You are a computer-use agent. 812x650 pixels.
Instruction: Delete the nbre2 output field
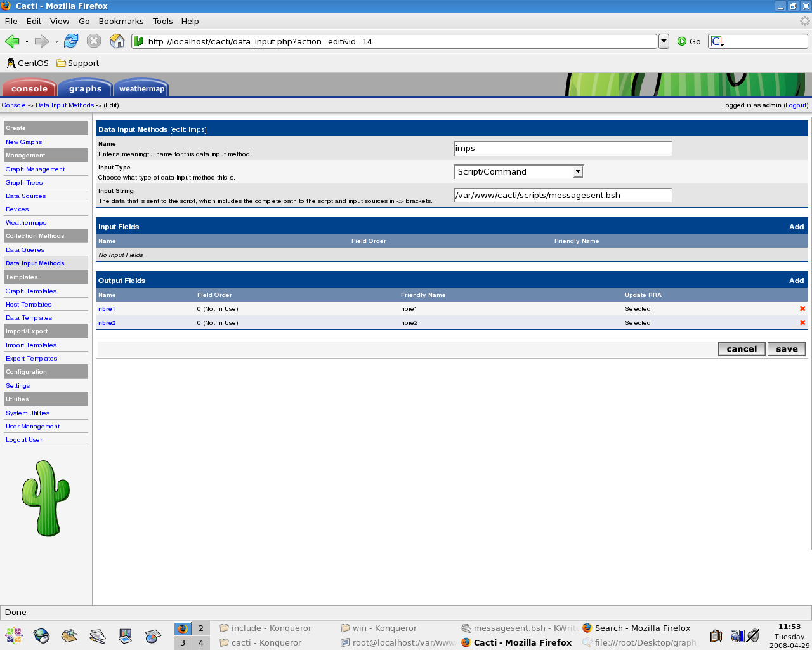click(802, 322)
